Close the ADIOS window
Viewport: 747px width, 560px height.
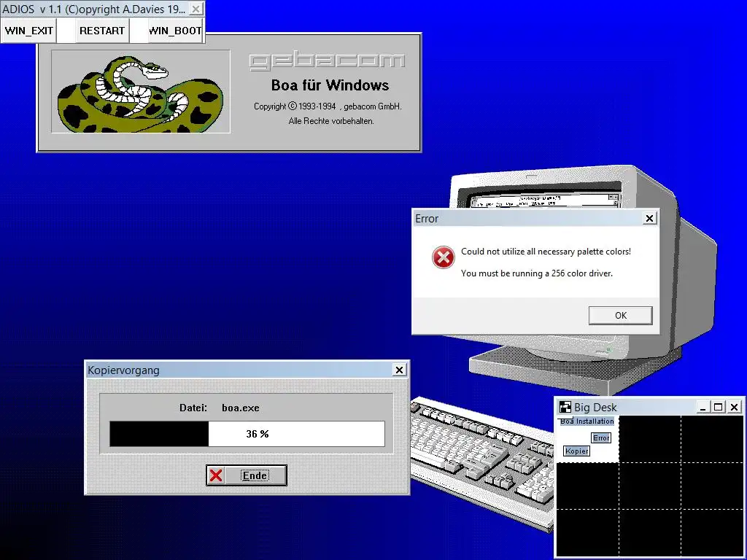coord(196,9)
